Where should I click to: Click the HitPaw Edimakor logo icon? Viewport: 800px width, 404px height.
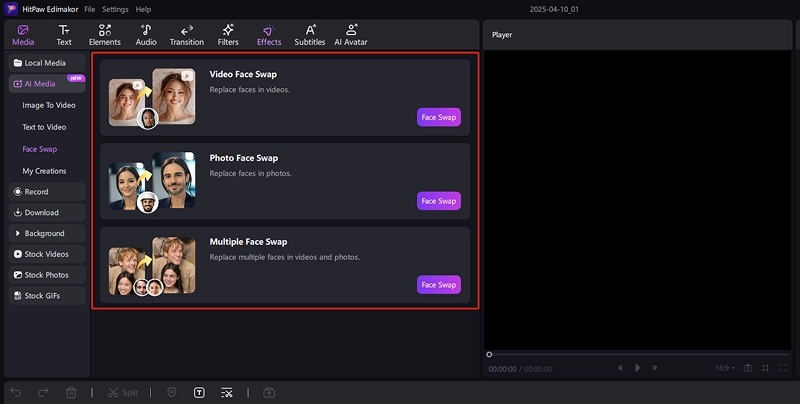click(x=11, y=9)
